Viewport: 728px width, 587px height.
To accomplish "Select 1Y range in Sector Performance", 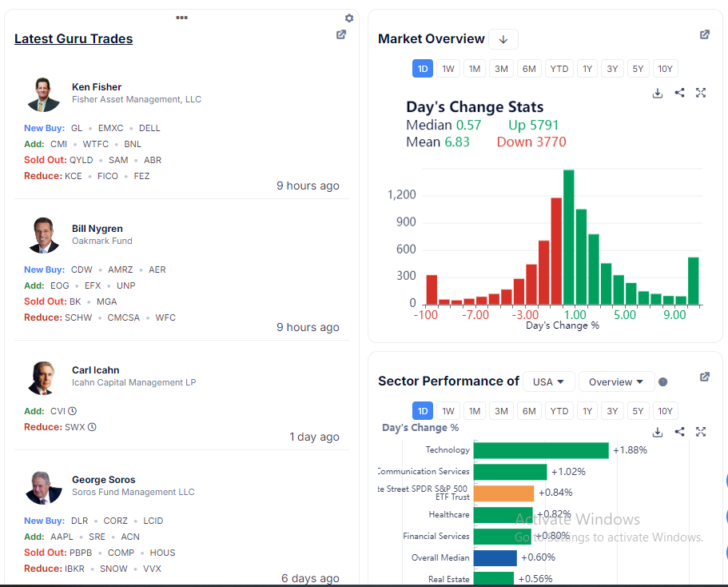I will 587,411.
